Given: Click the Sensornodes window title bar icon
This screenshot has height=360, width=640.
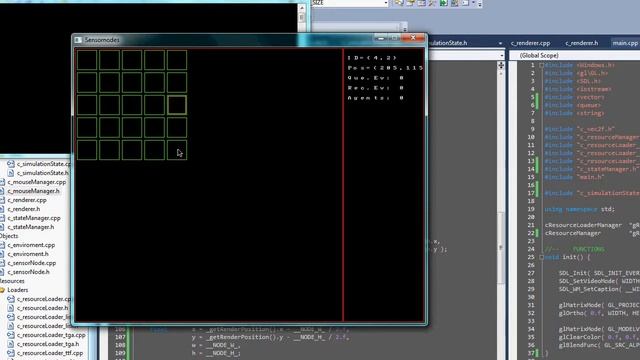Looking at the screenshot, I should tap(78, 40).
